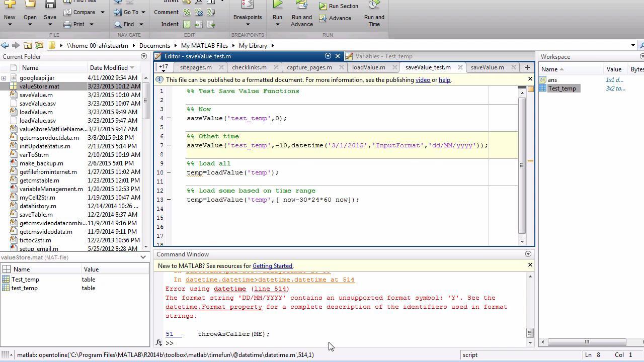Show the +17 hidden editor tabs
The width and height of the screenshot is (644, 362).
click(x=164, y=67)
